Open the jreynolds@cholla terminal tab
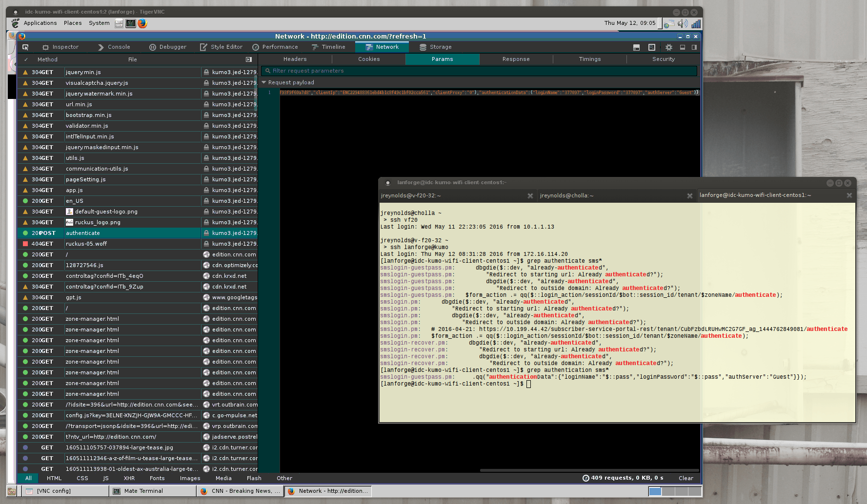Viewport: 867px width, 504px height. (x=566, y=195)
